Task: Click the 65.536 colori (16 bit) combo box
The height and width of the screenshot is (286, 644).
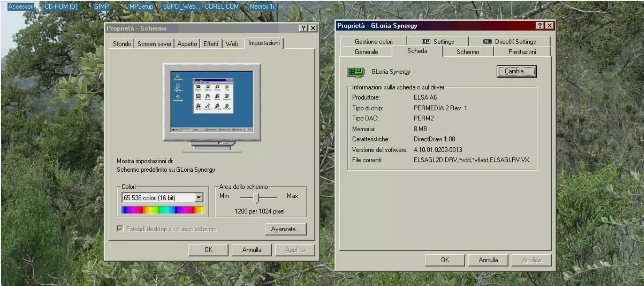Action: point(162,198)
